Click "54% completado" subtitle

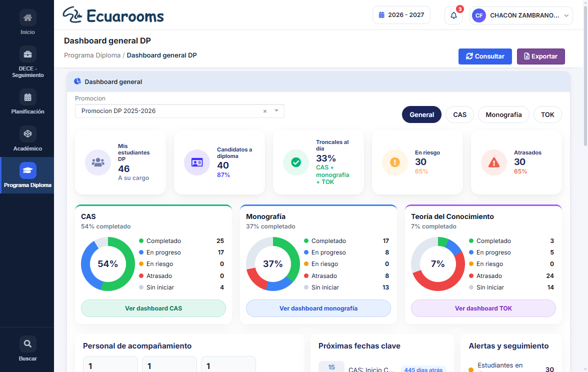106,226
